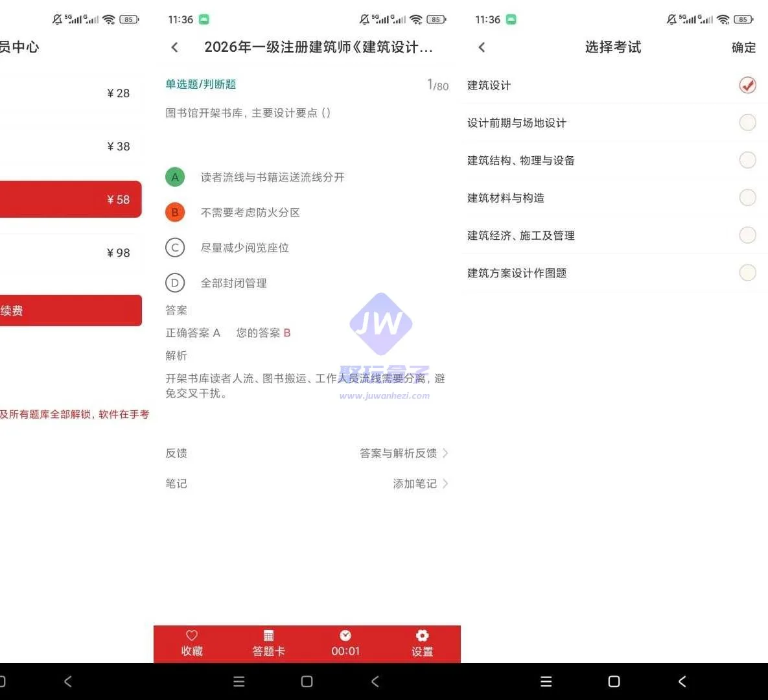This screenshot has height=700, width=768.
Task: Choose the ¥28 price plan
Action: [x=71, y=93]
